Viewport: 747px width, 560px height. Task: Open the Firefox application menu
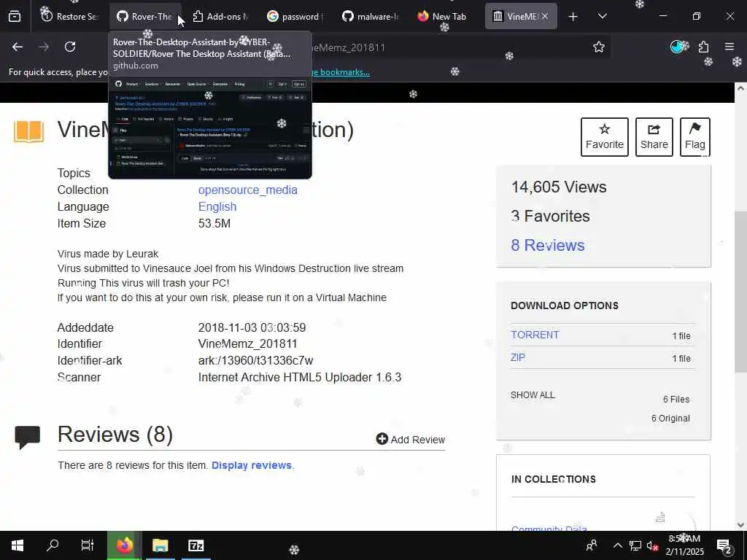pyautogui.click(x=729, y=47)
